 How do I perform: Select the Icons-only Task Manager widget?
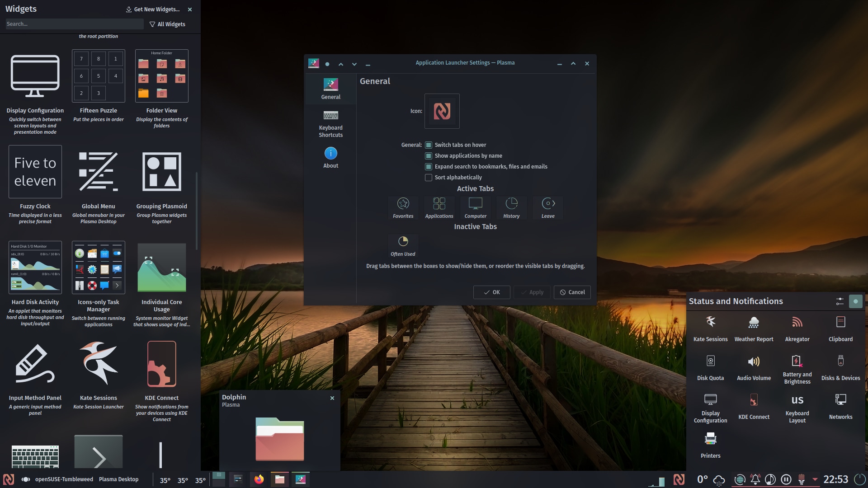tap(99, 284)
